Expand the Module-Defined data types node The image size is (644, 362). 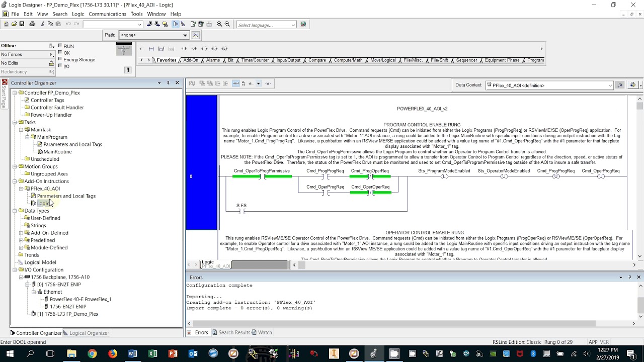[21, 247]
